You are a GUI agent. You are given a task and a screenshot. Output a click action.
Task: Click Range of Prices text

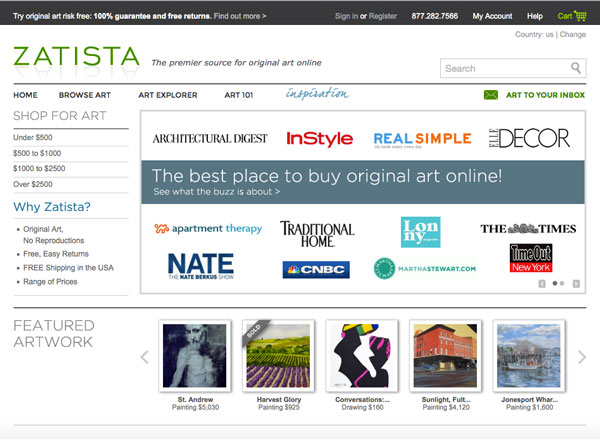click(x=50, y=282)
